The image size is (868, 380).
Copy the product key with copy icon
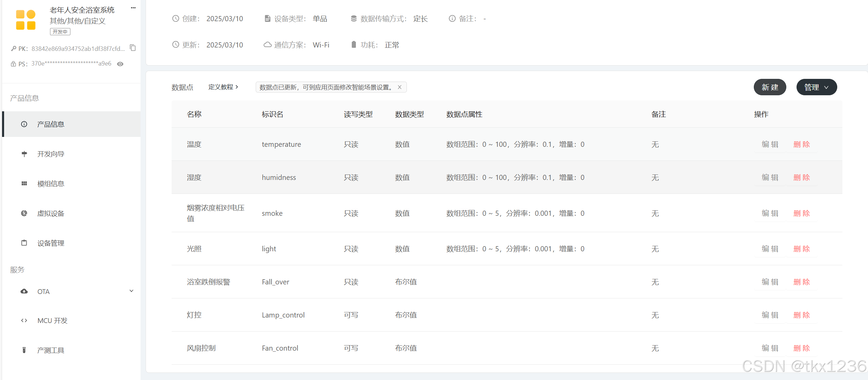(133, 48)
